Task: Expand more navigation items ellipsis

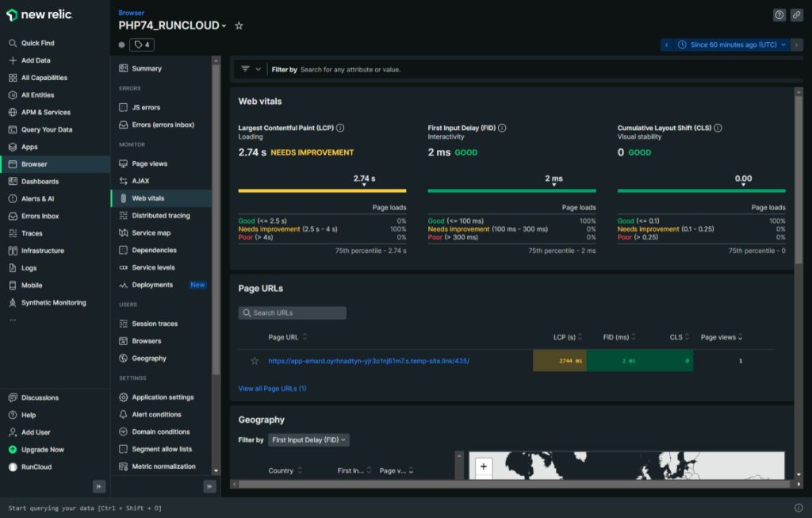Action: pos(13,320)
